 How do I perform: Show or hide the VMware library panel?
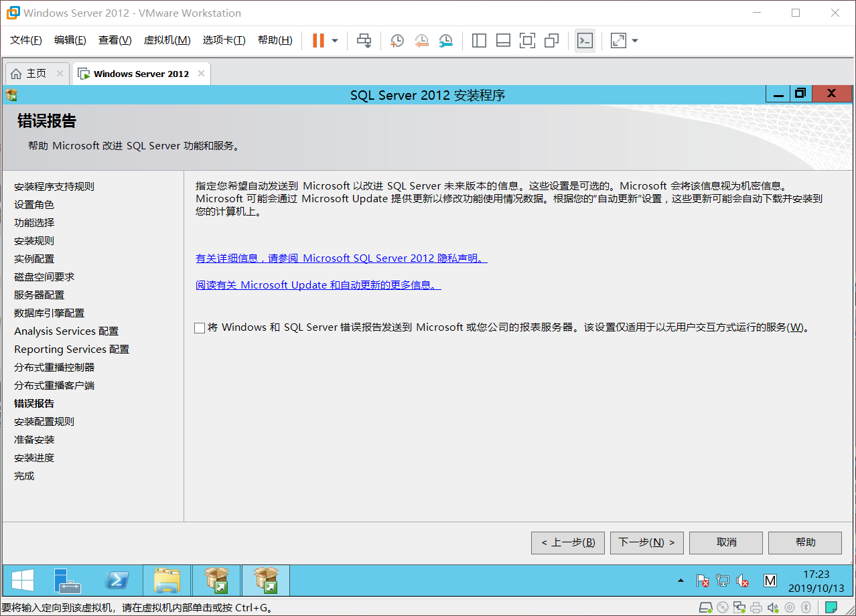click(x=478, y=40)
